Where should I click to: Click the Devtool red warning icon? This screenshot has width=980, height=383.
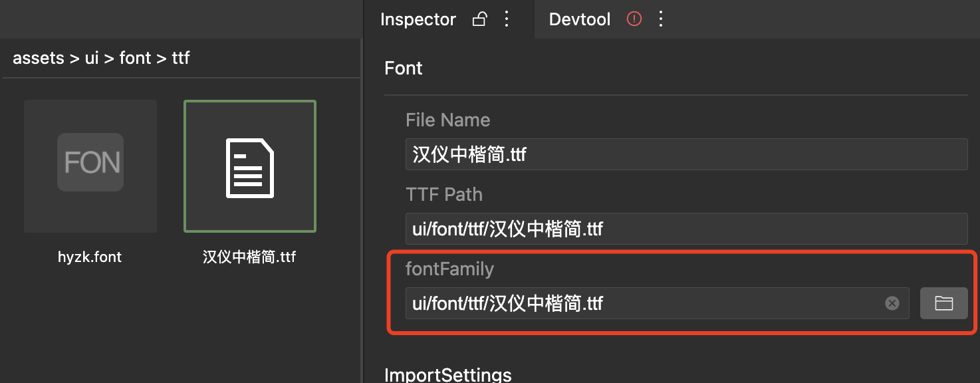point(634,19)
